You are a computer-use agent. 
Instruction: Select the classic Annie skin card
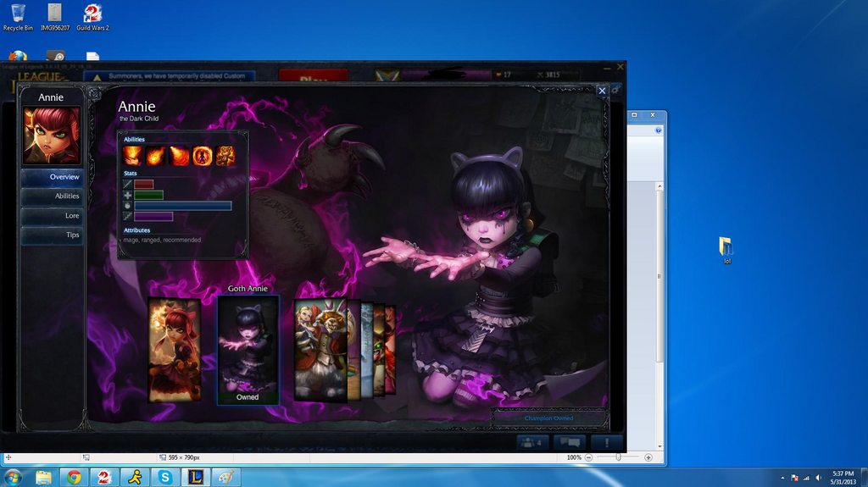tap(175, 350)
